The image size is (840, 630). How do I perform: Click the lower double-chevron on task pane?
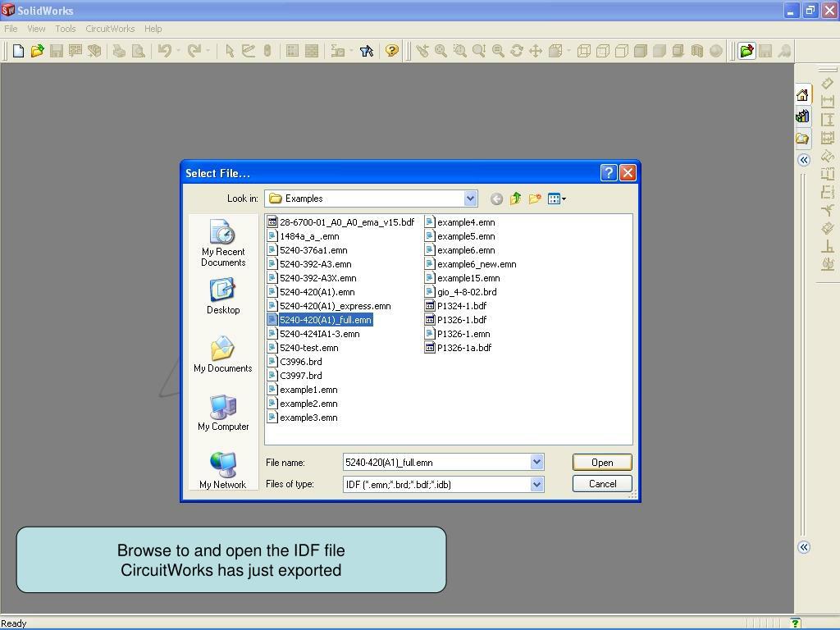coord(804,547)
